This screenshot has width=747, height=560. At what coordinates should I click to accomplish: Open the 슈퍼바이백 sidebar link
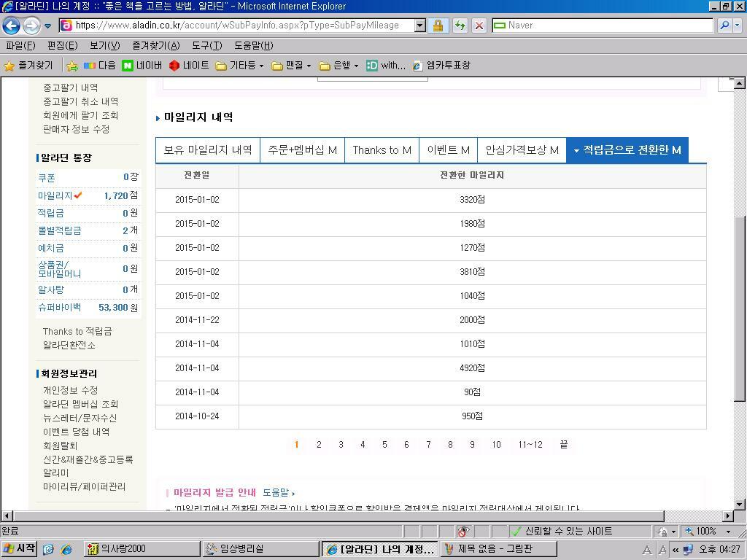pos(60,307)
